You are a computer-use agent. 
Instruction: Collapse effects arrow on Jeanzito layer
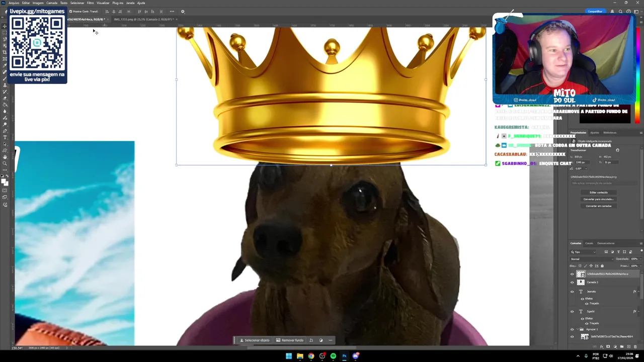(638, 292)
